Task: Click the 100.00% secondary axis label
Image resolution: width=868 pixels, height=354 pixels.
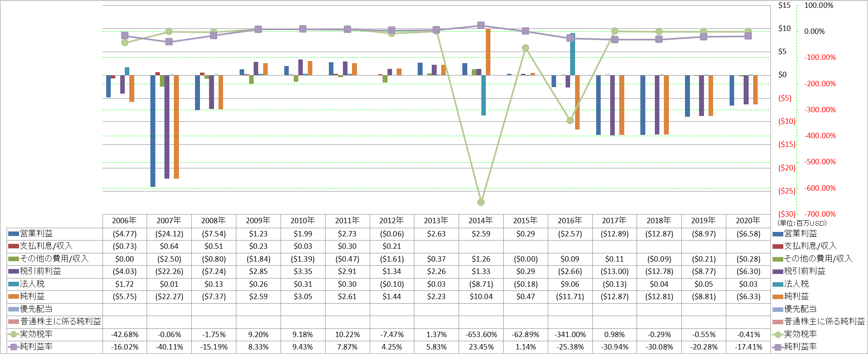Action: (x=818, y=5)
